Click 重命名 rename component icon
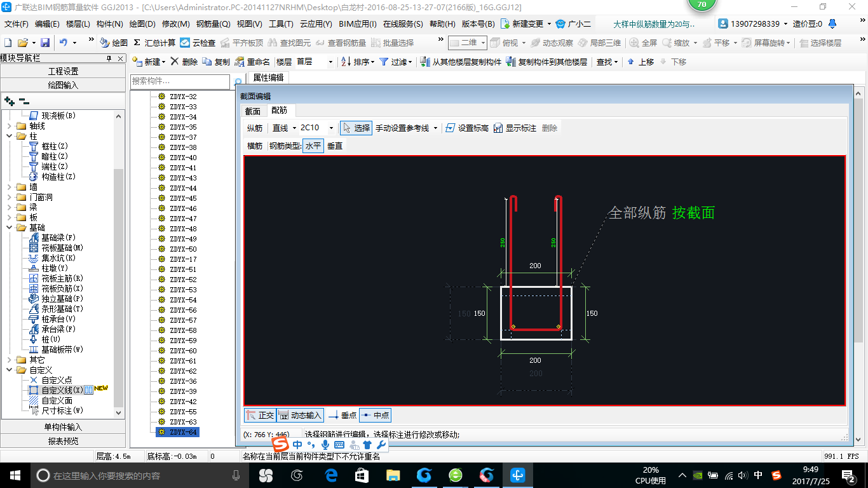Viewport: 868px width, 488px height. [x=252, y=62]
